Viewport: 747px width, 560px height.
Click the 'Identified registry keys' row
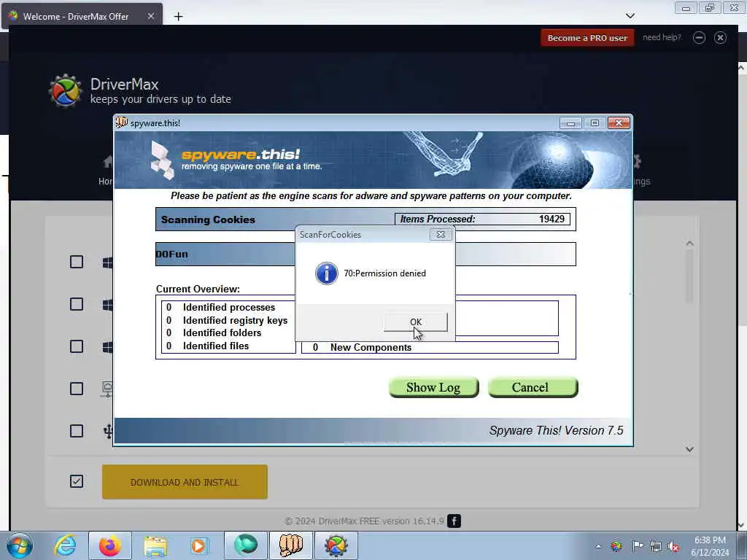click(x=227, y=321)
